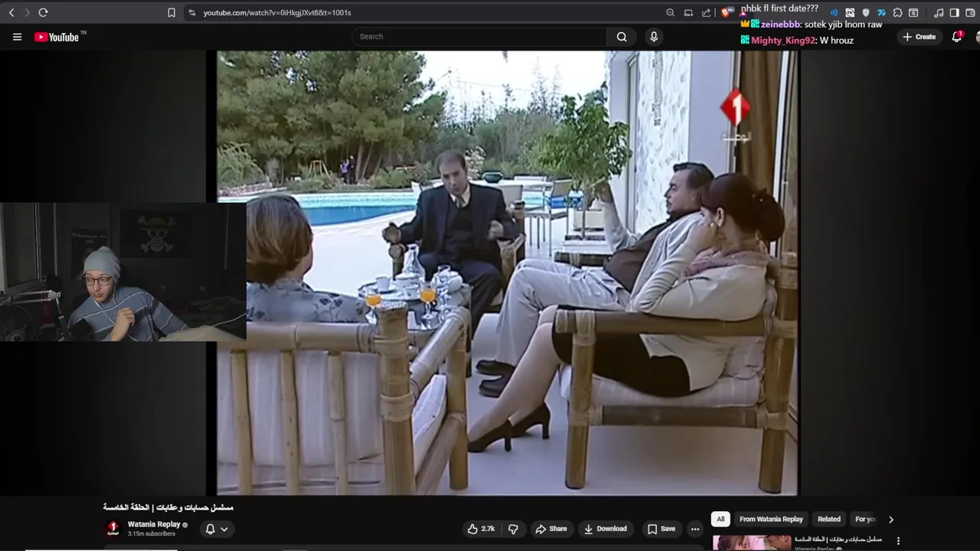Open the Watania Replay channel name link
Viewport: 980px width, 551px height.
point(154,524)
